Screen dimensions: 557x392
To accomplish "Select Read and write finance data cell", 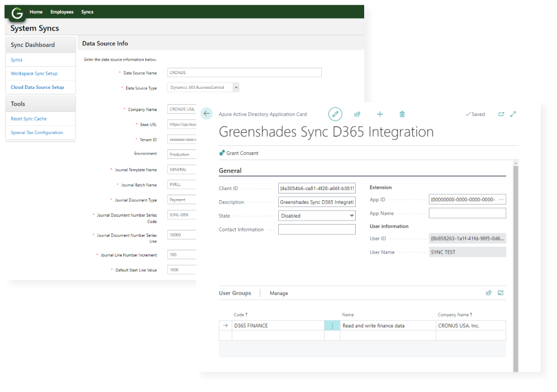I will [388, 326].
